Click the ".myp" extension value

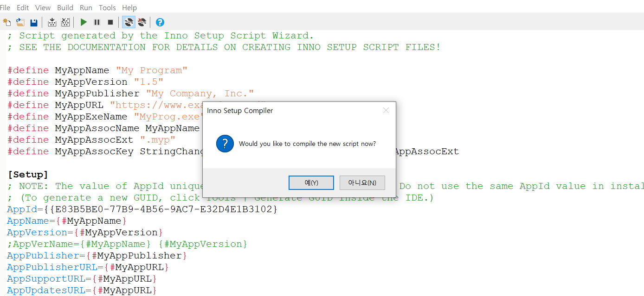(x=158, y=140)
